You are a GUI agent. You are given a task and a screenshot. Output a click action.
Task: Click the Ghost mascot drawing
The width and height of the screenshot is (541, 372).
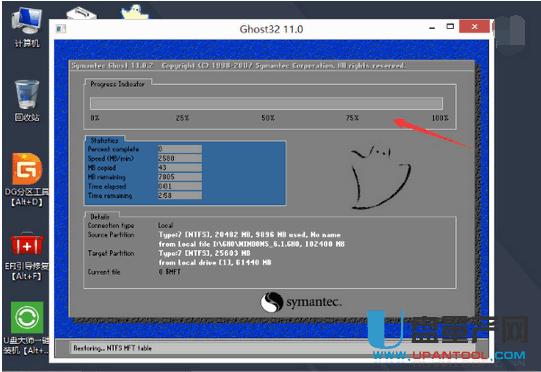click(x=380, y=177)
